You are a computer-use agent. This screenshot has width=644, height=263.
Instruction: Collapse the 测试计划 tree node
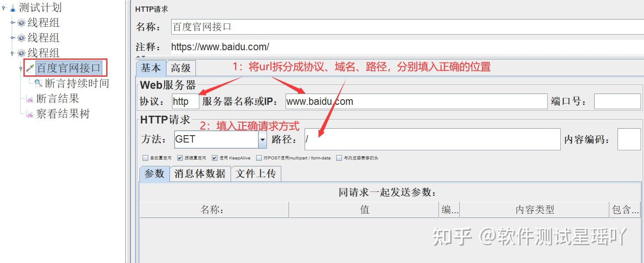(3, 7)
